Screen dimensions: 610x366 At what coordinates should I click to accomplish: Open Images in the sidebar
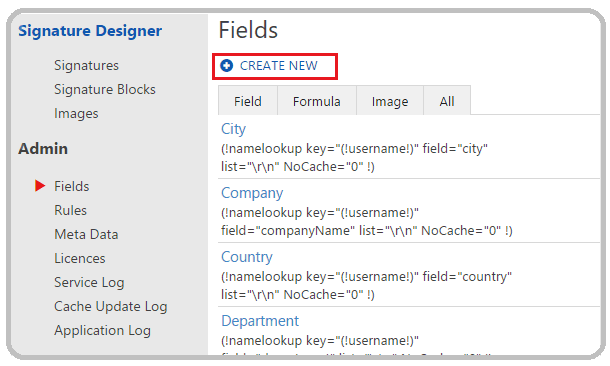[x=76, y=114]
